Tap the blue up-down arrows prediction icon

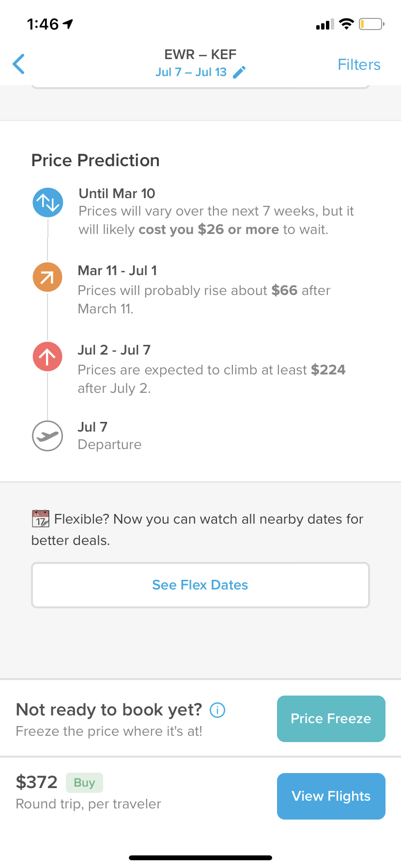(47, 202)
